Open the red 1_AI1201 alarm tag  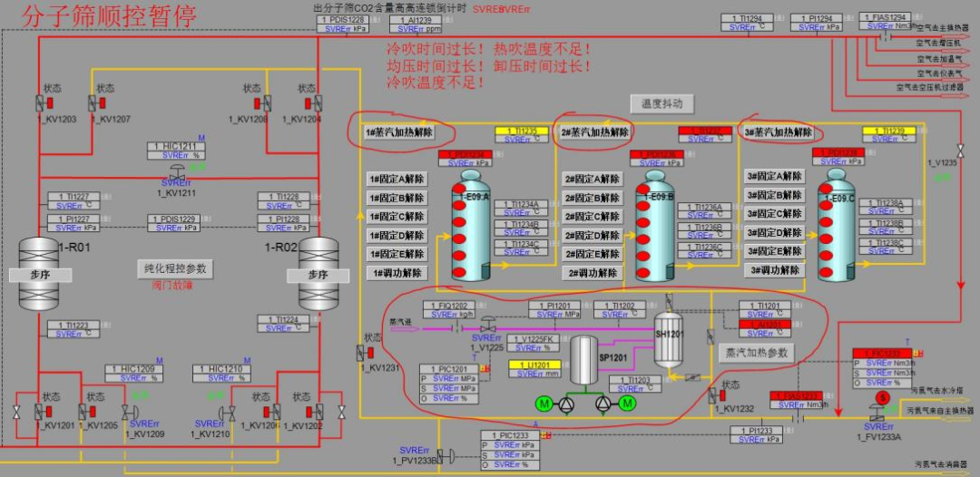(765, 329)
